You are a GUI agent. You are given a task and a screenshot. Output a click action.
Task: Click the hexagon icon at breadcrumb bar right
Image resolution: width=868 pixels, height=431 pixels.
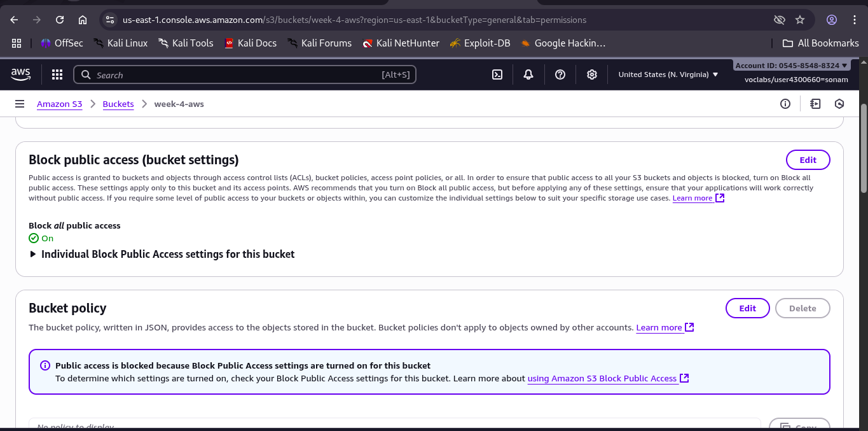click(x=839, y=104)
